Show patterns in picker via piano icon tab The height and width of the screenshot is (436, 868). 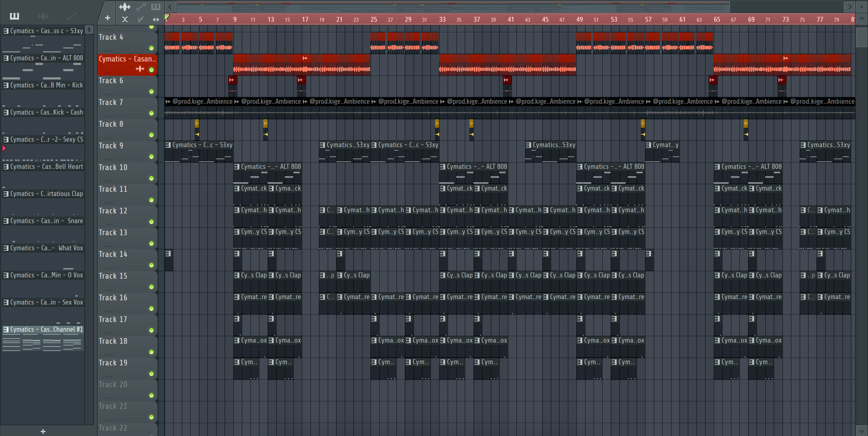[14, 16]
